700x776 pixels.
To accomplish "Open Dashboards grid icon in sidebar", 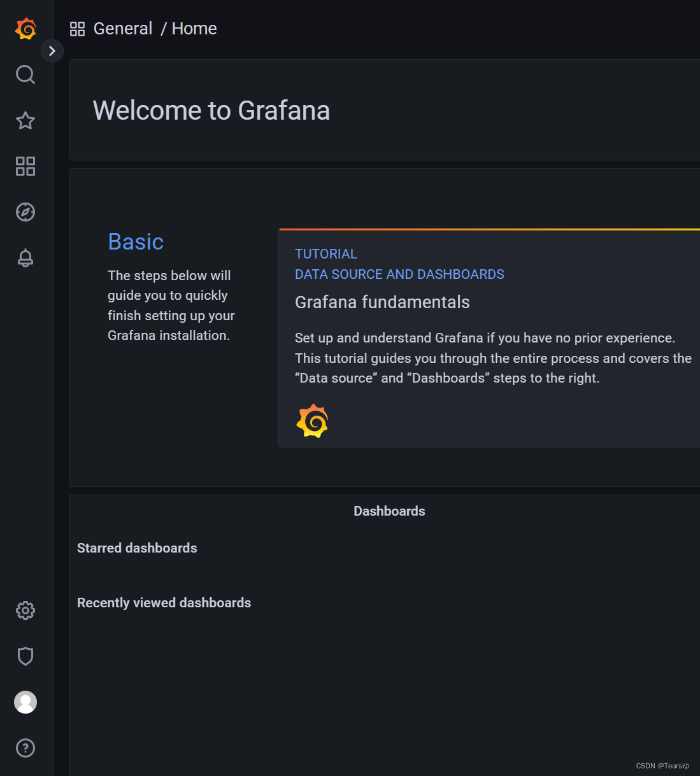I will coord(25,166).
